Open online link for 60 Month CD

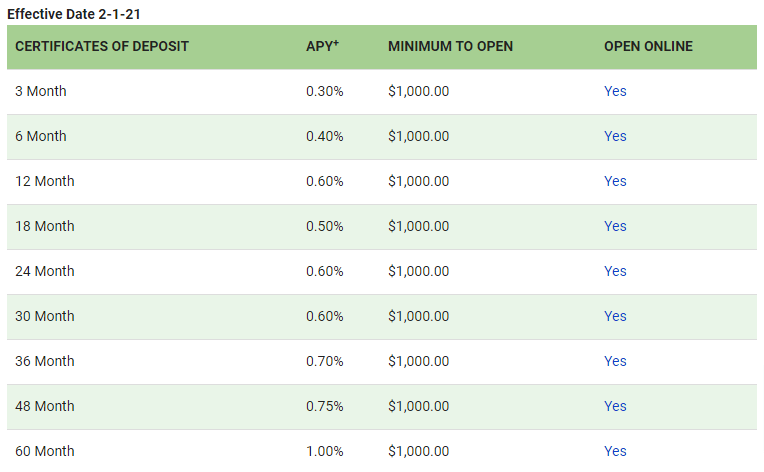(x=615, y=451)
